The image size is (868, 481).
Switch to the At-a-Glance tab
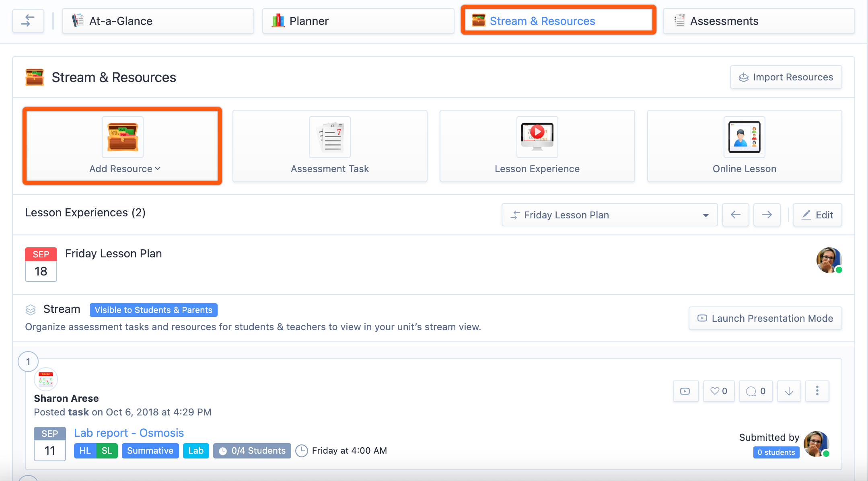point(158,21)
